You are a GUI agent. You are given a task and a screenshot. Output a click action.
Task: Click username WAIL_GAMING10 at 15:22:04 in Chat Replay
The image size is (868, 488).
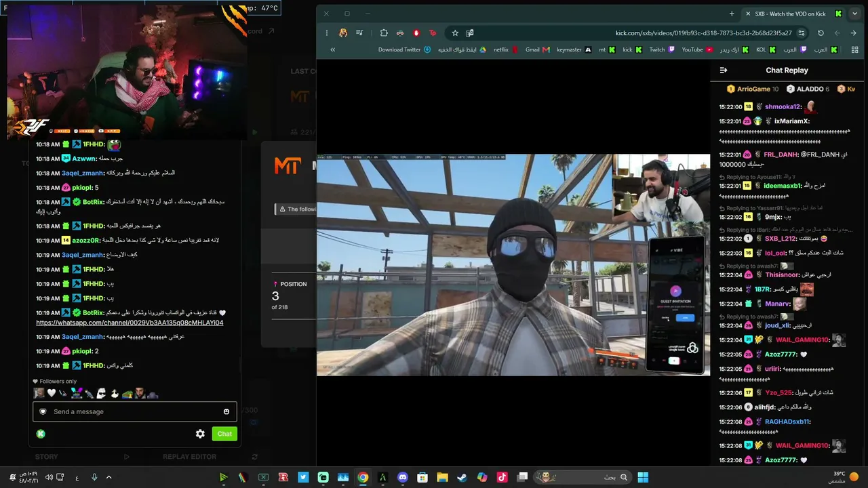[x=802, y=340]
